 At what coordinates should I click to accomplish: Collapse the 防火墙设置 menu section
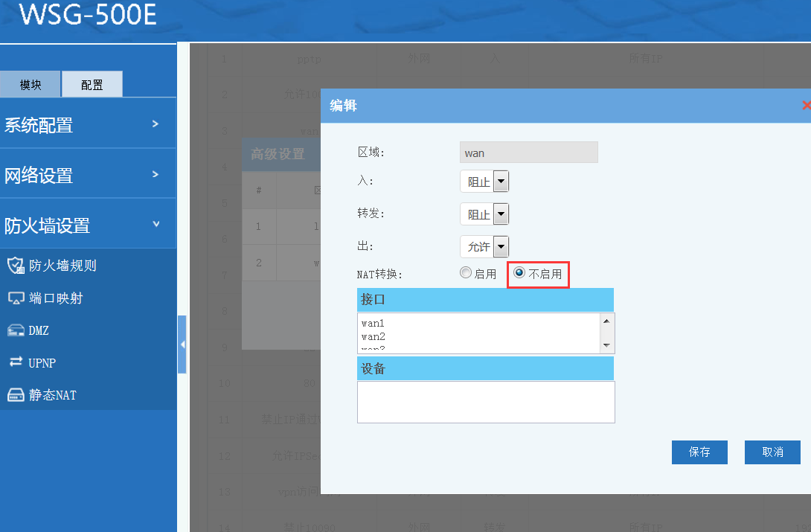[x=88, y=225]
